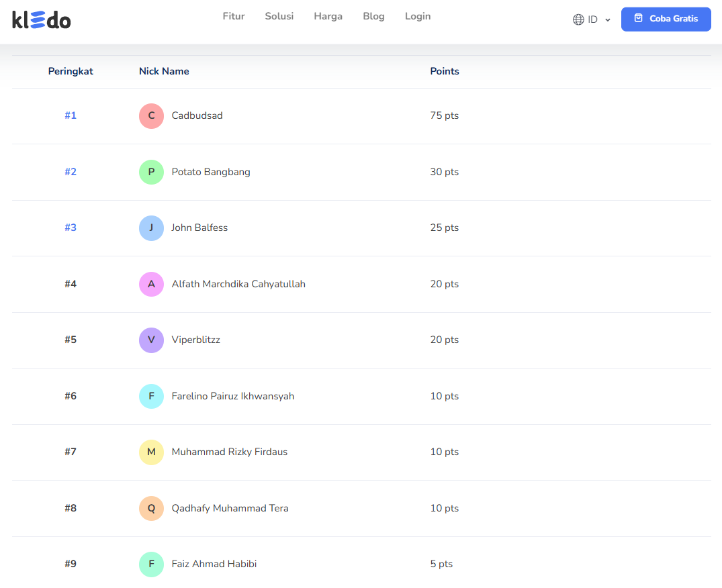This screenshot has width=722, height=588.
Task: Click the Peringkat column header
Action: (71, 71)
